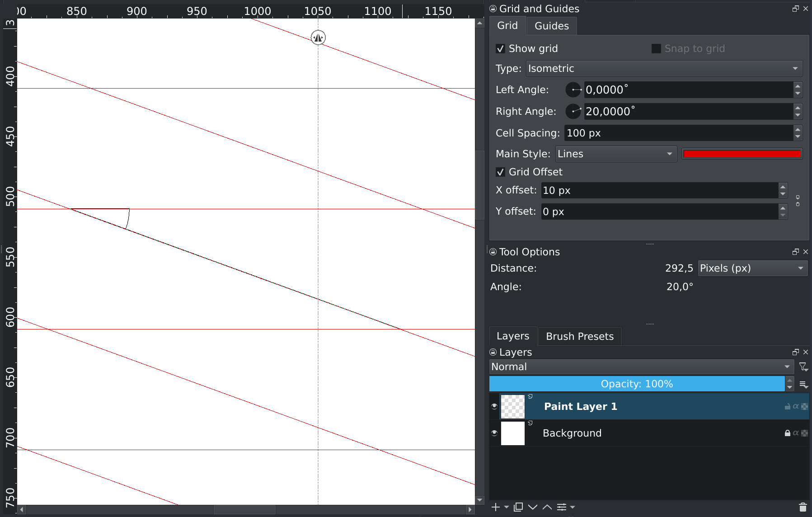Increase Left Angle with up arrow
Screen dimensions: 812x517
click(798, 86)
